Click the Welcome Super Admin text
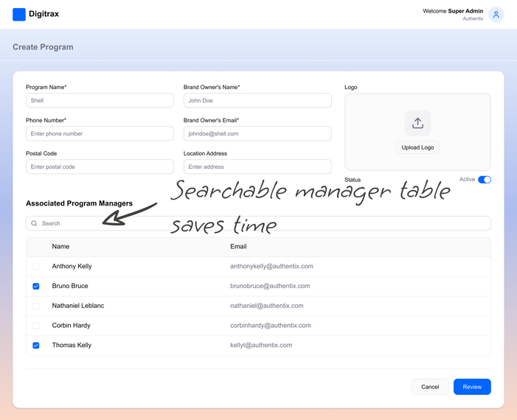Screen dimensions: 517x420 [453, 11]
